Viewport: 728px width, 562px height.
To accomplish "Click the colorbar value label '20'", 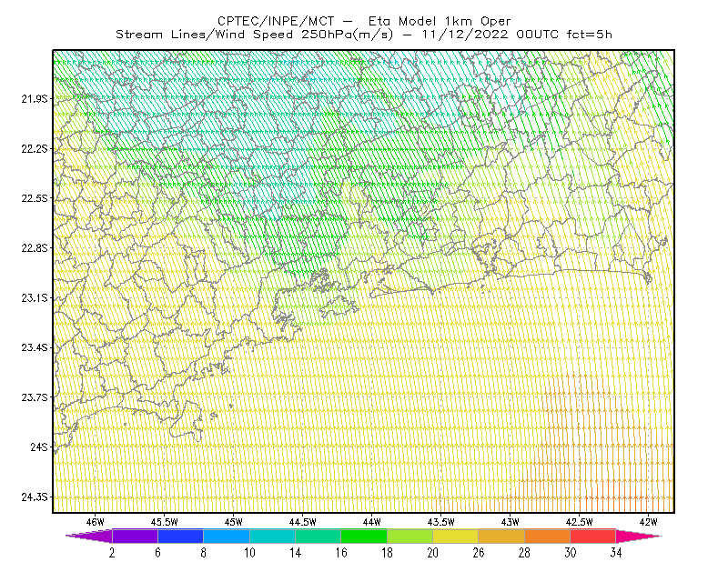I will pos(433,553).
